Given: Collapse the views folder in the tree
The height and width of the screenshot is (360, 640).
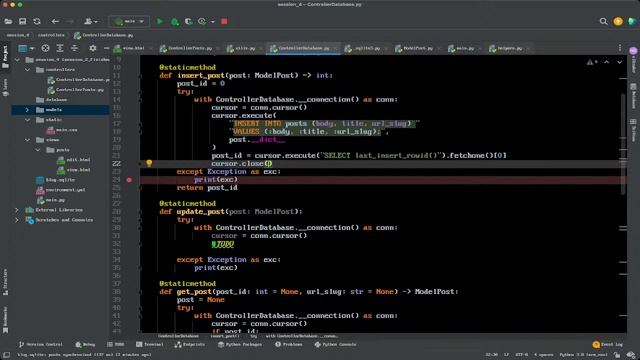Looking at the screenshot, I should (x=27, y=140).
